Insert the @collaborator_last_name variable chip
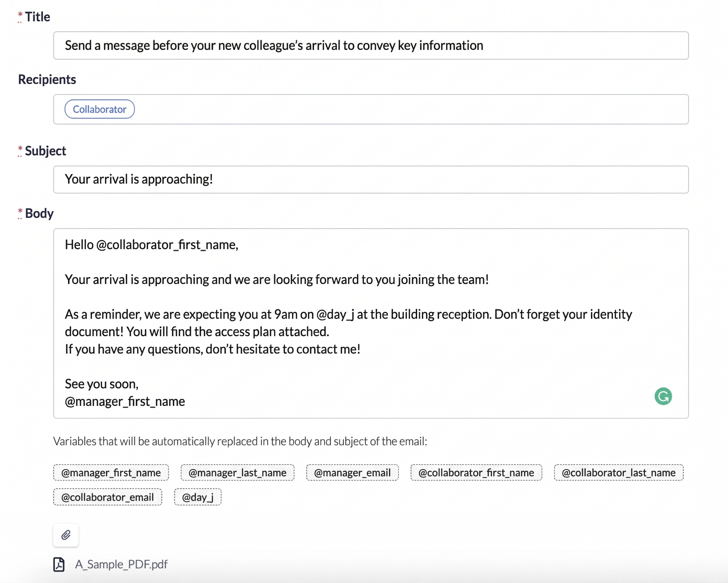 click(619, 472)
